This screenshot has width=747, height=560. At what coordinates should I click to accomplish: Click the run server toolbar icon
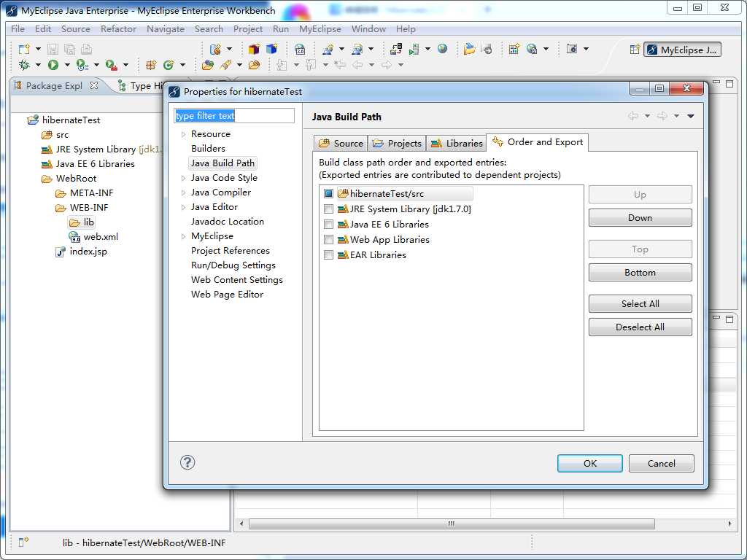point(414,49)
